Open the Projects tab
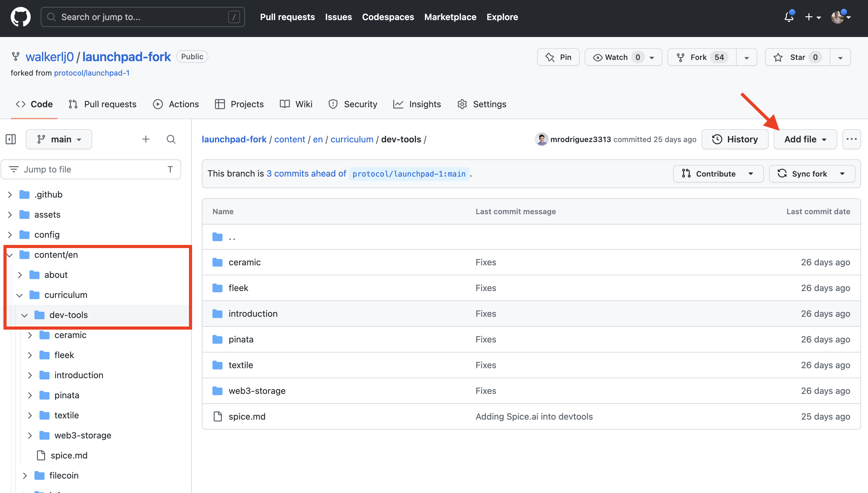This screenshot has width=868, height=493. [239, 104]
